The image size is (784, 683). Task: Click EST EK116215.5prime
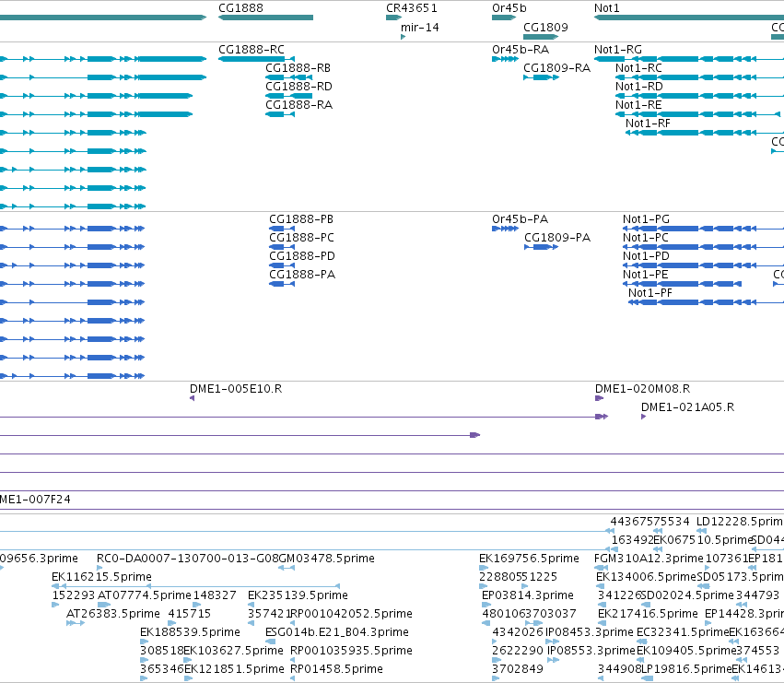pos(101,577)
